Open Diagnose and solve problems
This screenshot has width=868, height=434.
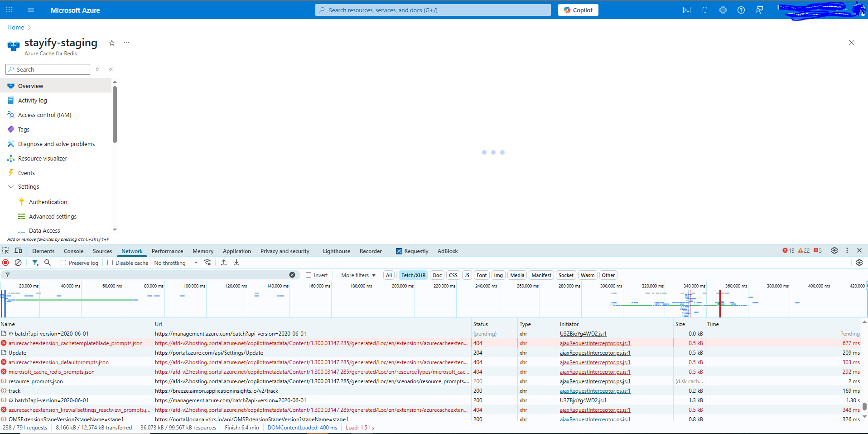coord(56,144)
